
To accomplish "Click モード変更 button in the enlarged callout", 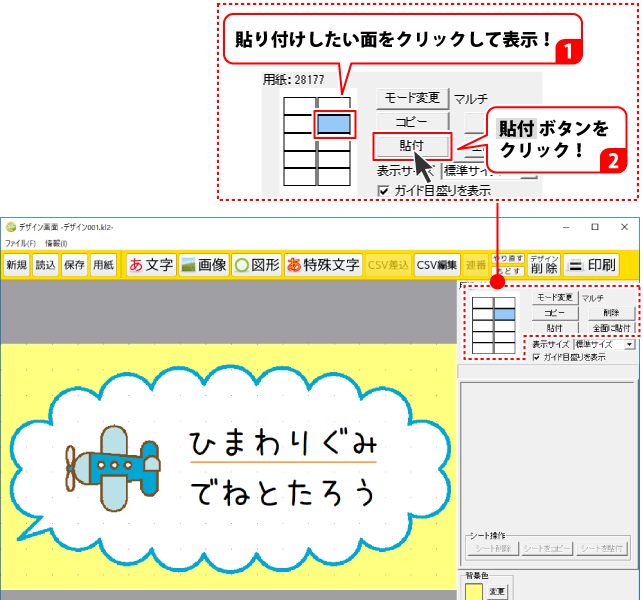I will [412, 98].
